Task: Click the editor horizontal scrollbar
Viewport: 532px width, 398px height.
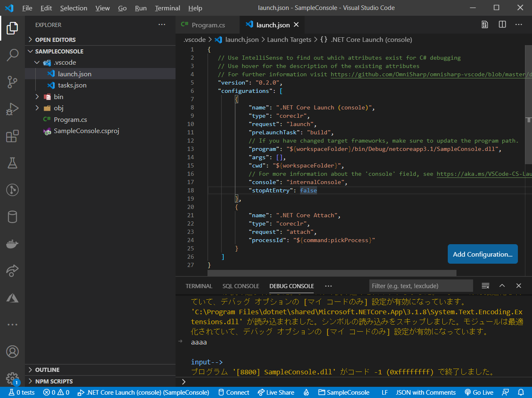Action: [332, 273]
